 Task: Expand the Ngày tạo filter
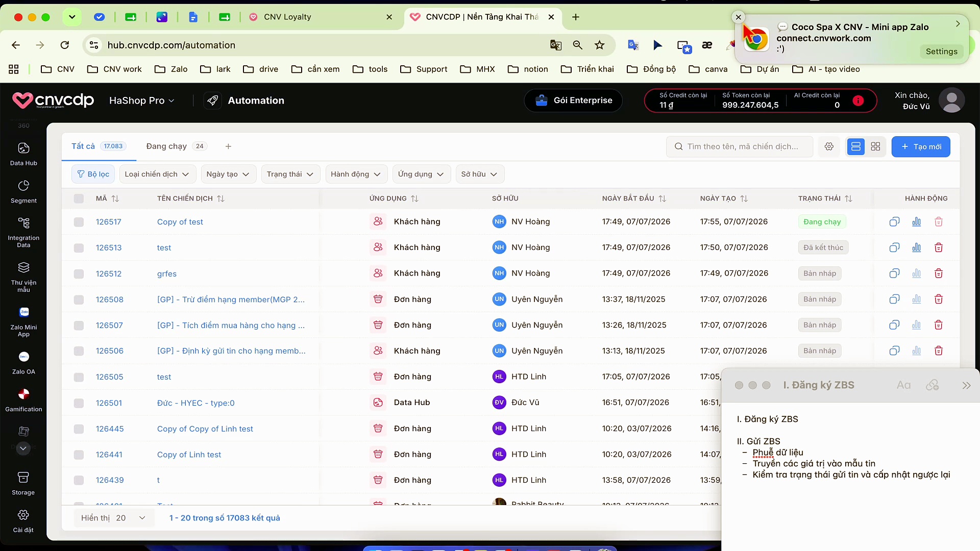coord(228,174)
